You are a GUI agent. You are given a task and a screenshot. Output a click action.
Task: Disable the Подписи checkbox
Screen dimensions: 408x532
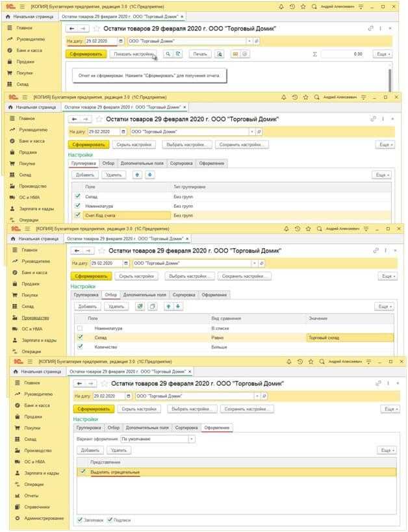point(110,520)
